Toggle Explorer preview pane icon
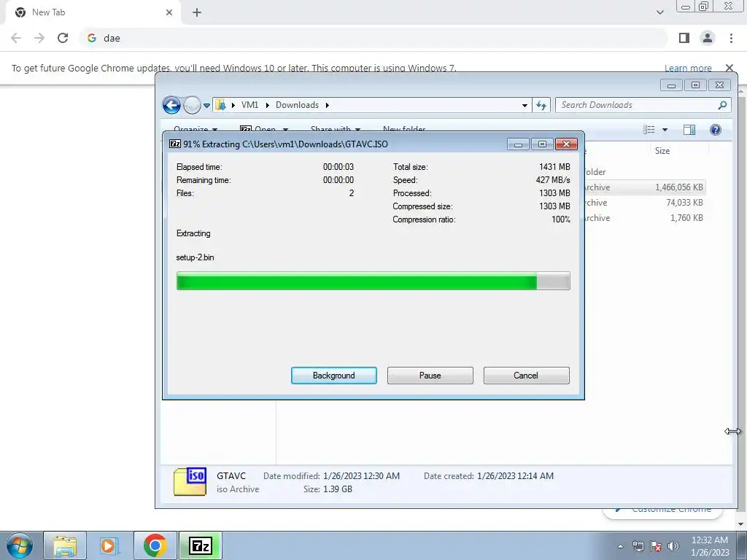Viewport: 747px width, 560px height. coord(689,130)
